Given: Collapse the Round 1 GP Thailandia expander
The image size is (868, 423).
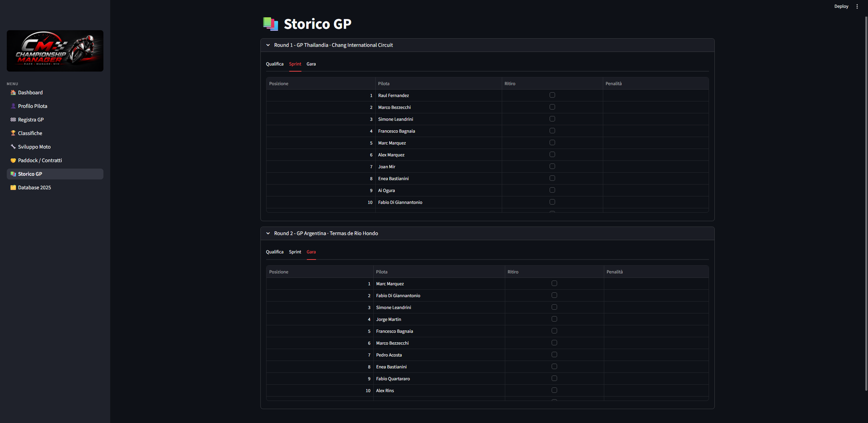Looking at the screenshot, I should (x=487, y=45).
